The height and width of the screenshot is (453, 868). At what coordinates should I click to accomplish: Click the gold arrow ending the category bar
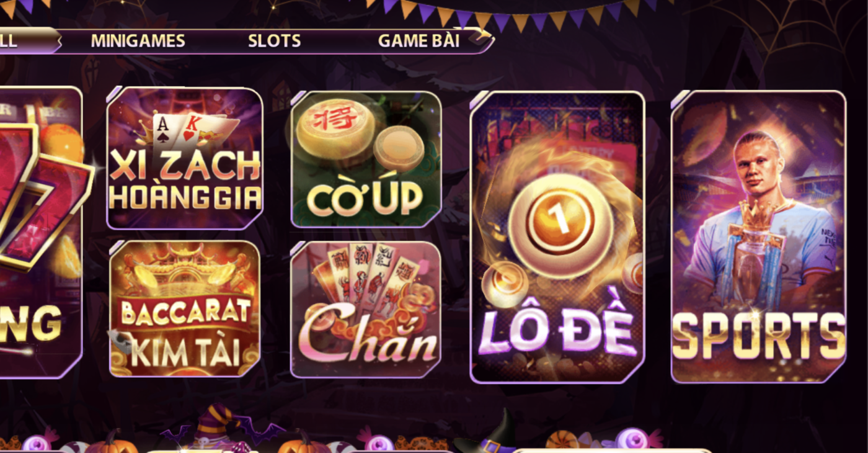tap(484, 37)
